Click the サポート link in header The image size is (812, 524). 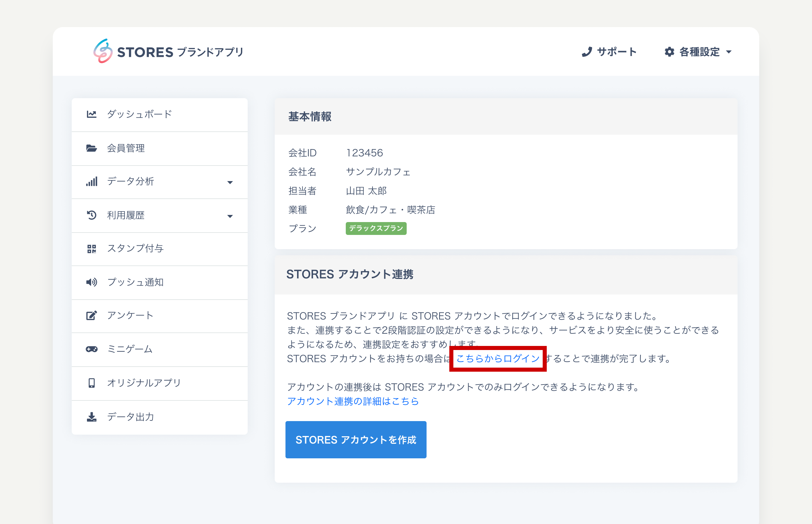(x=609, y=52)
